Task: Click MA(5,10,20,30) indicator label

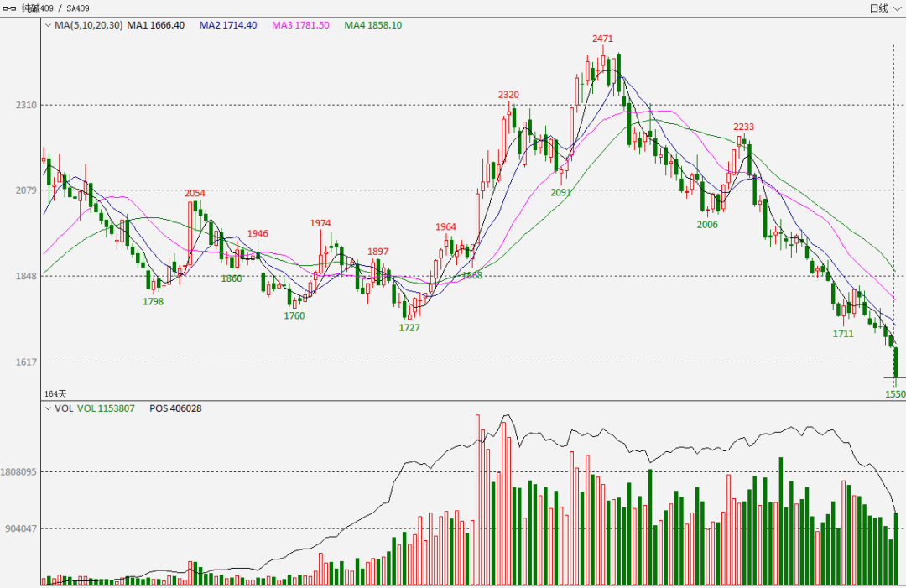Action: (88, 25)
